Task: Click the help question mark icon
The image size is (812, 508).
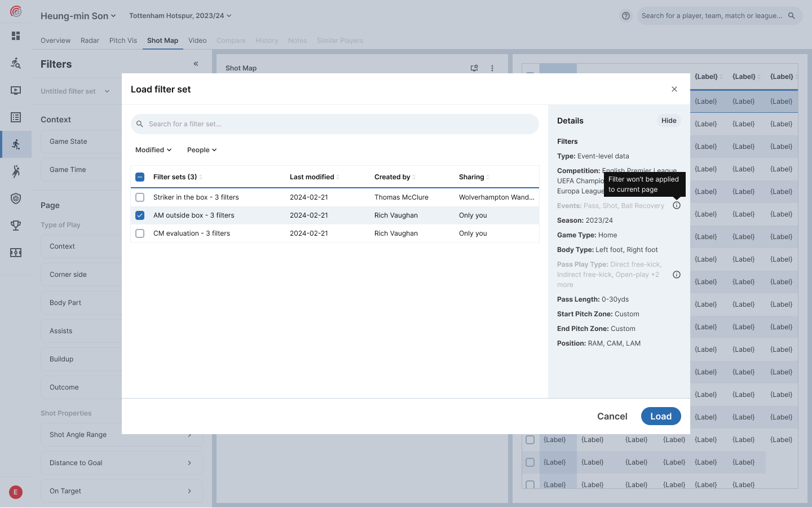Action: click(626, 16)
